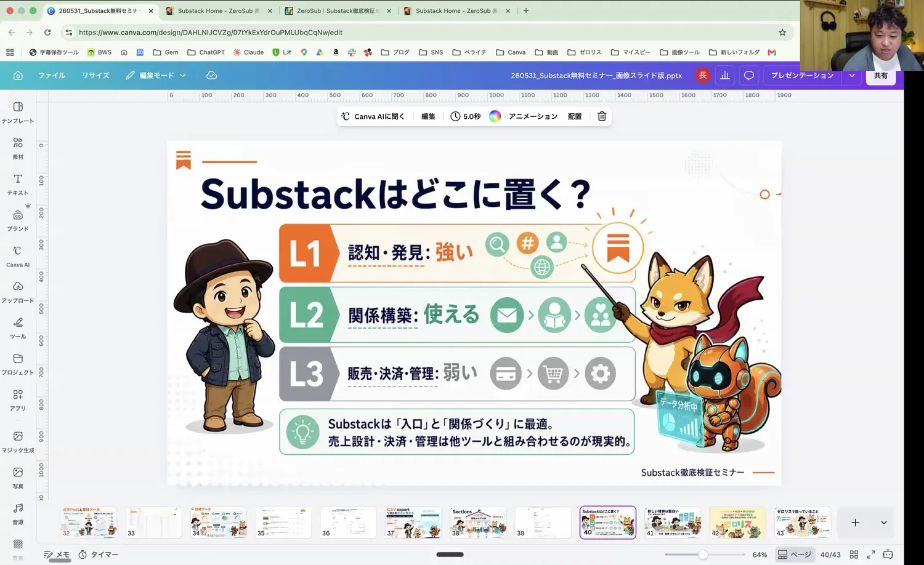Open the リサイズ menu
The image size is (924, 565).
point(95,75)
